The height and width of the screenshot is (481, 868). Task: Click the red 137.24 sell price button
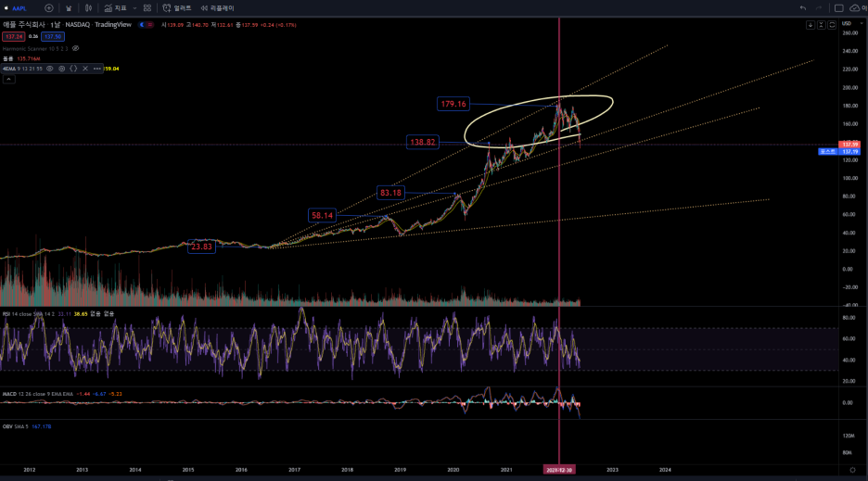click(x=13, y=36)
